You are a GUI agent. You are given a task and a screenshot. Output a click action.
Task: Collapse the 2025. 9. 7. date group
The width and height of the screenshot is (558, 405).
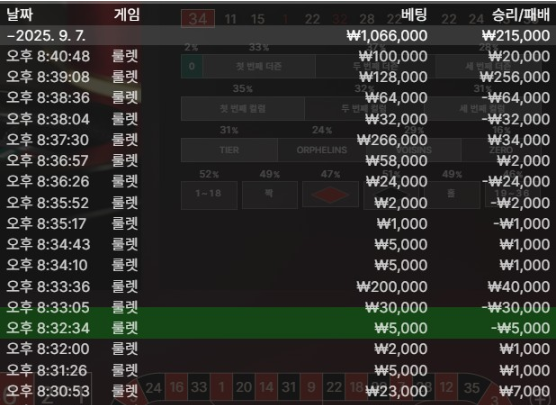(x=278, y=36)
